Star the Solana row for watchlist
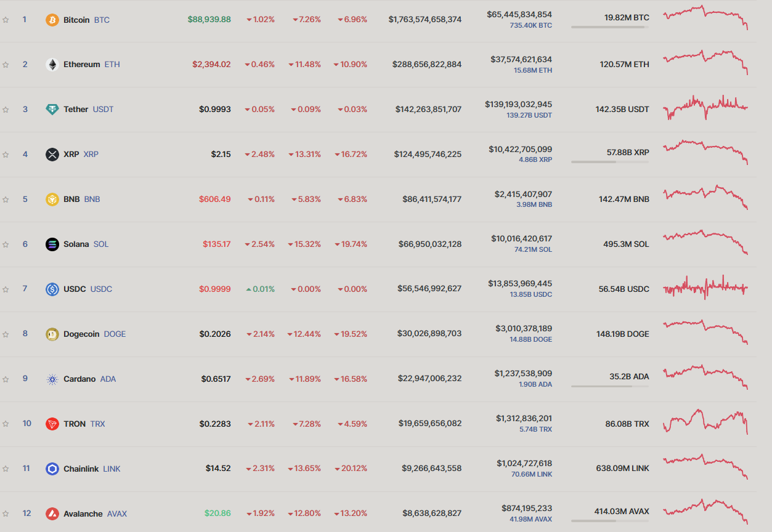 click(x=6, y=244)
